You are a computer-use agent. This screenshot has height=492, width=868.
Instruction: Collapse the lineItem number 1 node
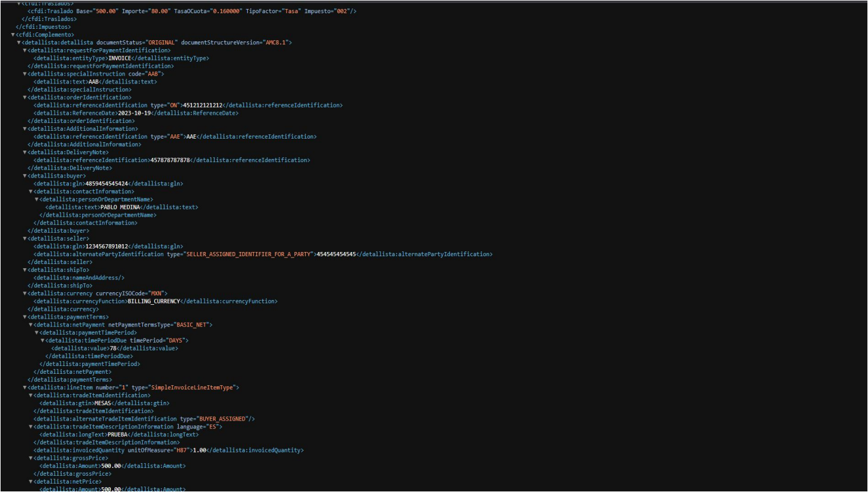25,387
